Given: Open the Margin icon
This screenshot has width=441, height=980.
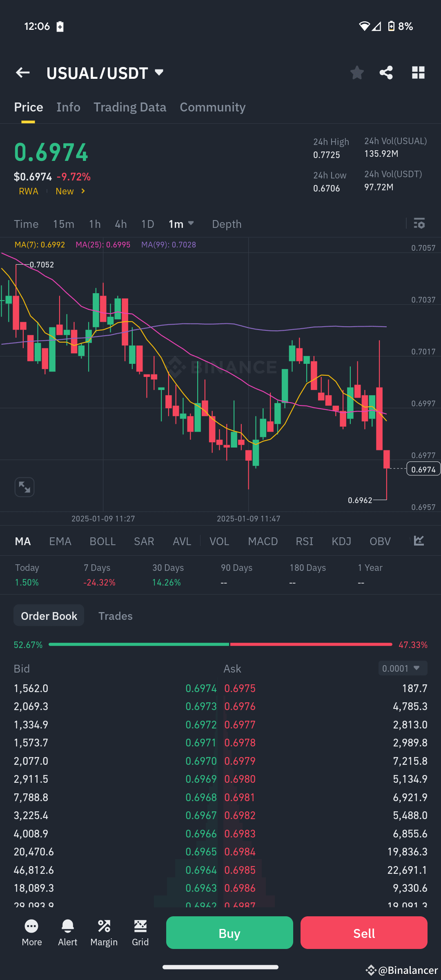Looking at the screenshot, I should [104, 933].
